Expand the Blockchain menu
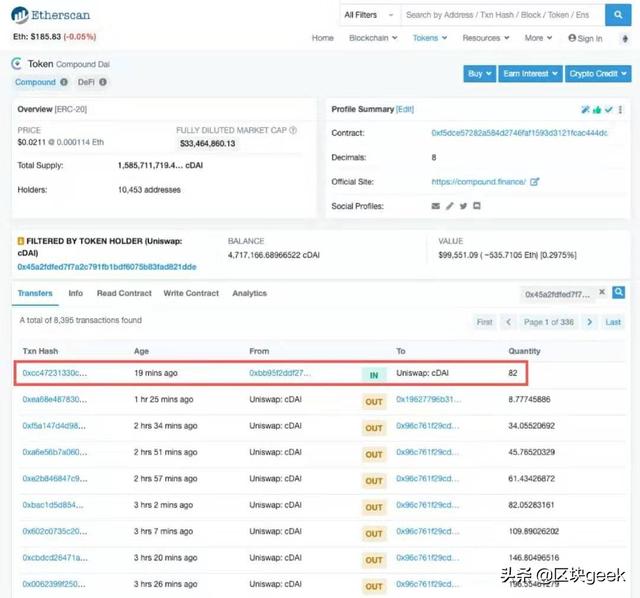This screenshot has height=598, width=640. [x=373, y=38]
